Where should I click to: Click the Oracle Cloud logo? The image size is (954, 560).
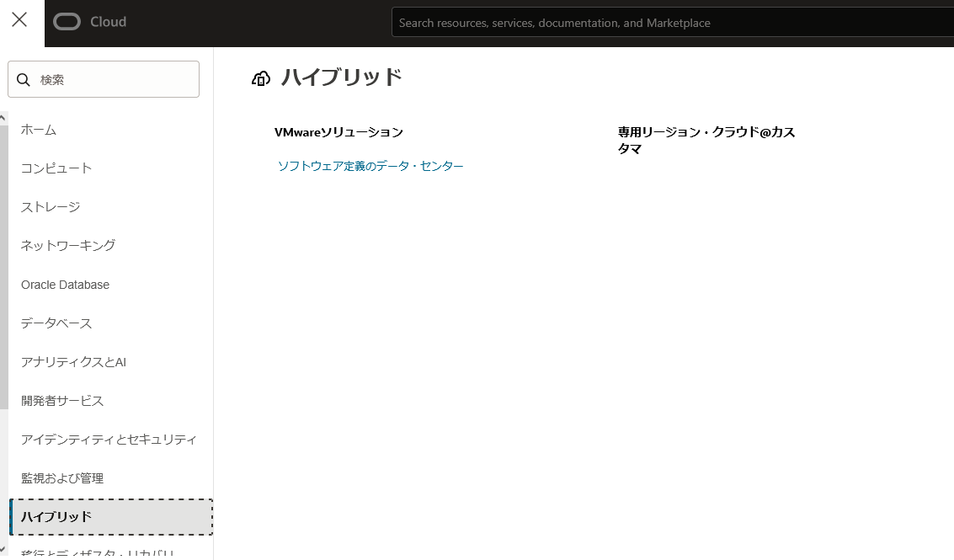67,22
